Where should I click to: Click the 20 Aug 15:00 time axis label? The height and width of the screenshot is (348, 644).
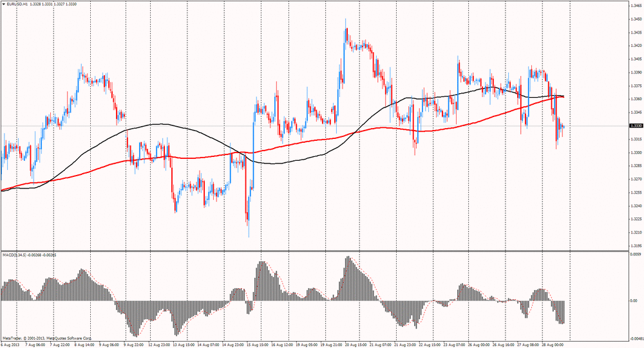[x=356, y=345]
